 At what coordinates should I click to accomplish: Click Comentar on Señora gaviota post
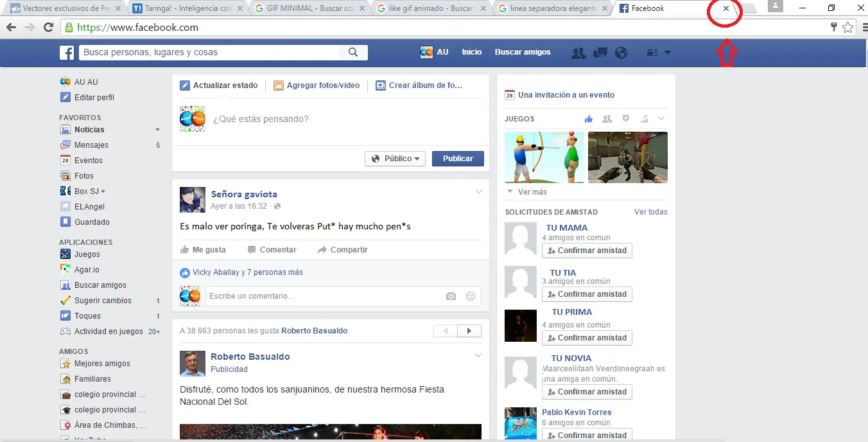click(272, 250)
